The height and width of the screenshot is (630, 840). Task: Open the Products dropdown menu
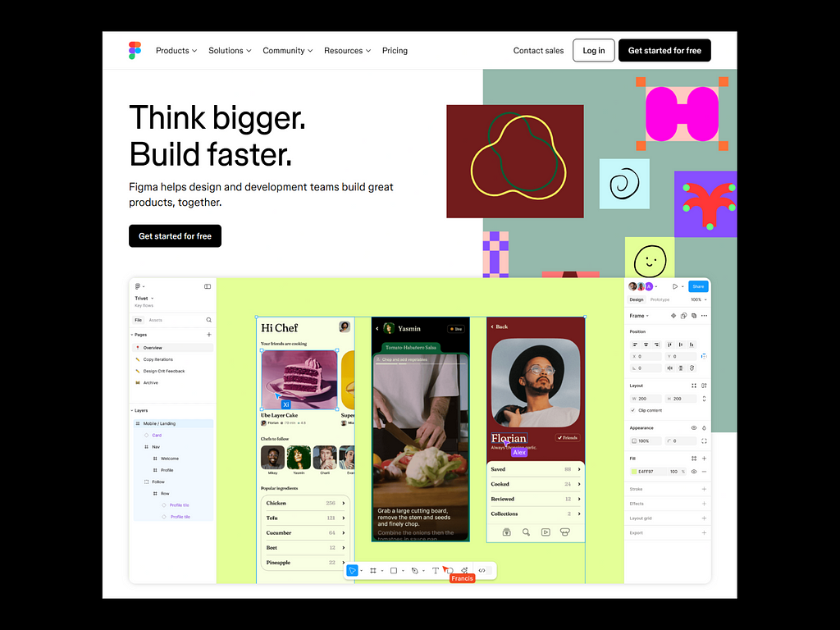point(176,51)
